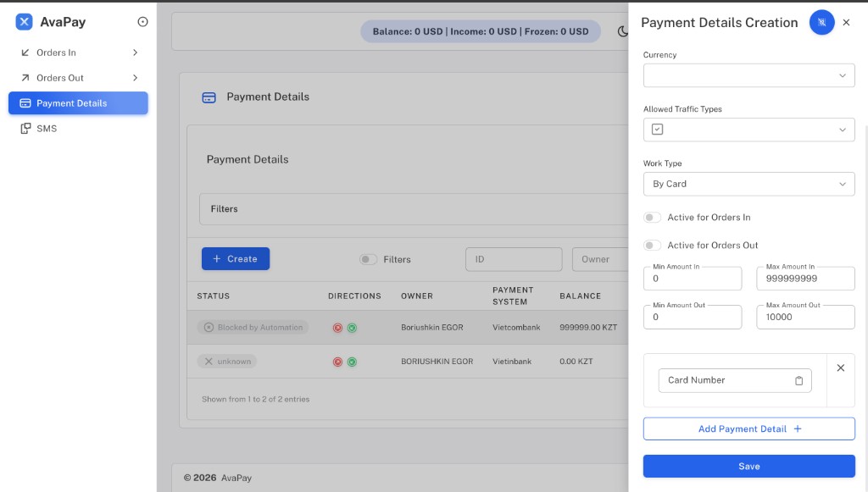Open Payment Details in sidebar

(x=79, y=103)
